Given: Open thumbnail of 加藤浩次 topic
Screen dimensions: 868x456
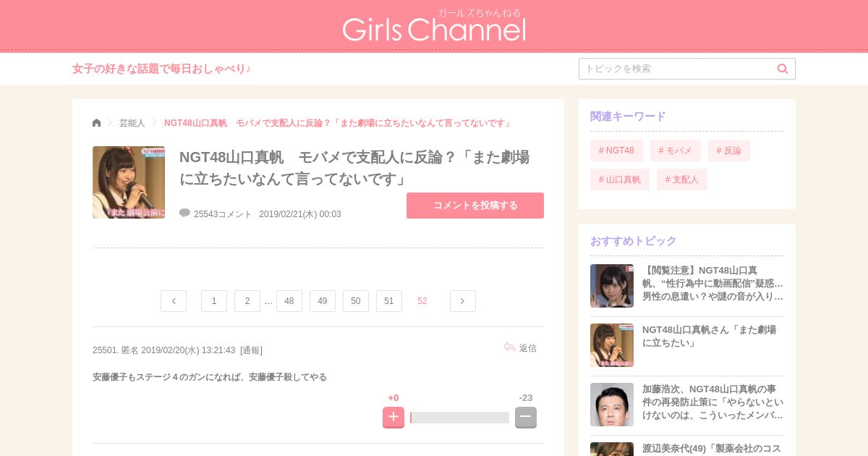Looking at the screenshot, I should 612,405.
